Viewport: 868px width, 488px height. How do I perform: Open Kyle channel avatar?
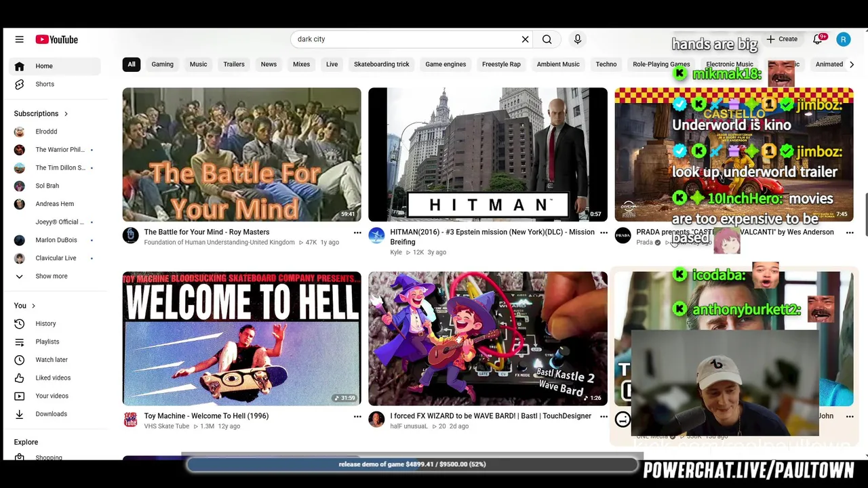[x=376, y=235]
